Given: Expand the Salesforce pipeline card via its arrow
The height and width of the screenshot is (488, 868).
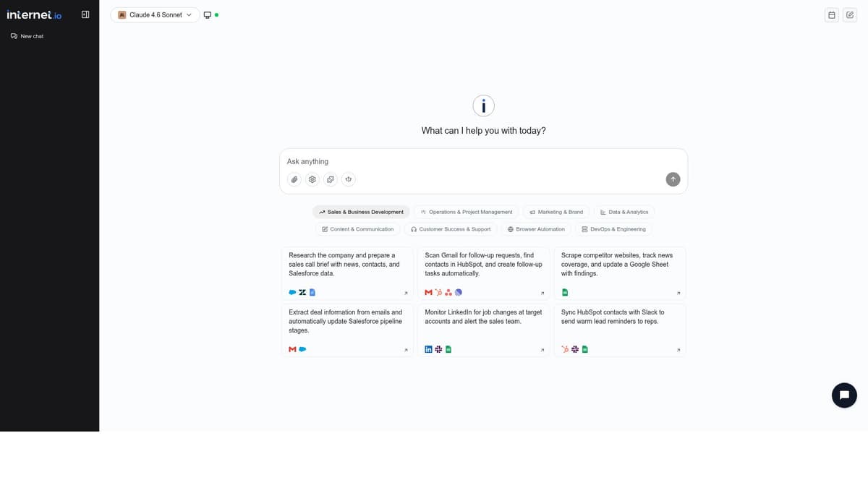Looking at the screenshot, I should coord(406,350).
